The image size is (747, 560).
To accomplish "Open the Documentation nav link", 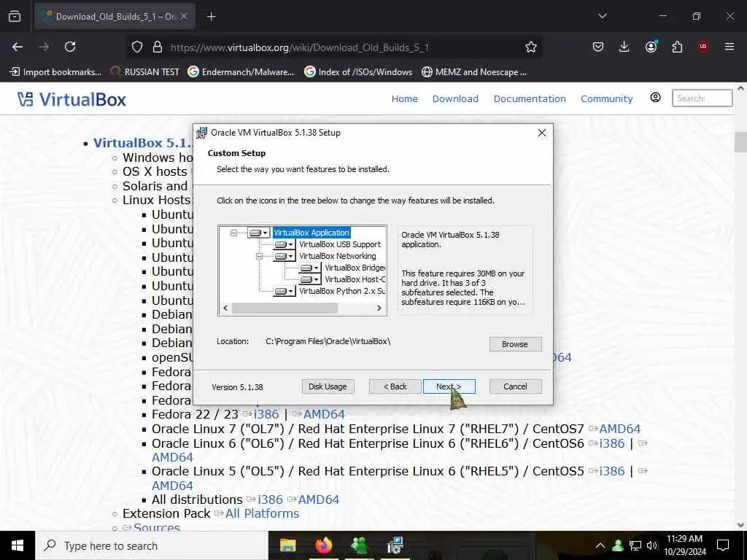I will 530,98.
